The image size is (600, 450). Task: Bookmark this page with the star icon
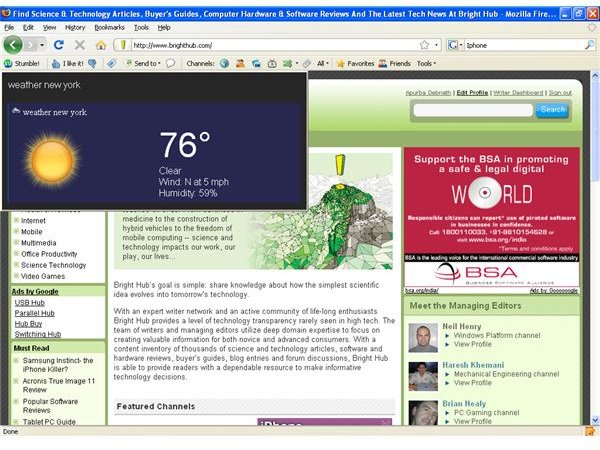[x=424, y=45]
